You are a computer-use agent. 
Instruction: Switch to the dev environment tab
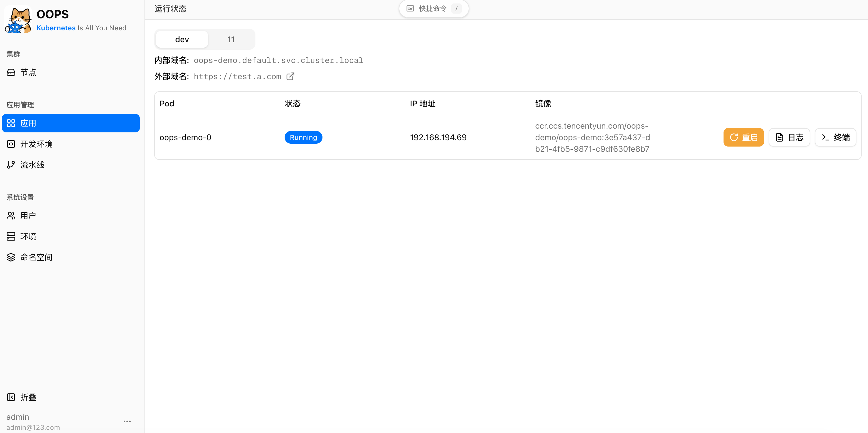tap(182, 39)
